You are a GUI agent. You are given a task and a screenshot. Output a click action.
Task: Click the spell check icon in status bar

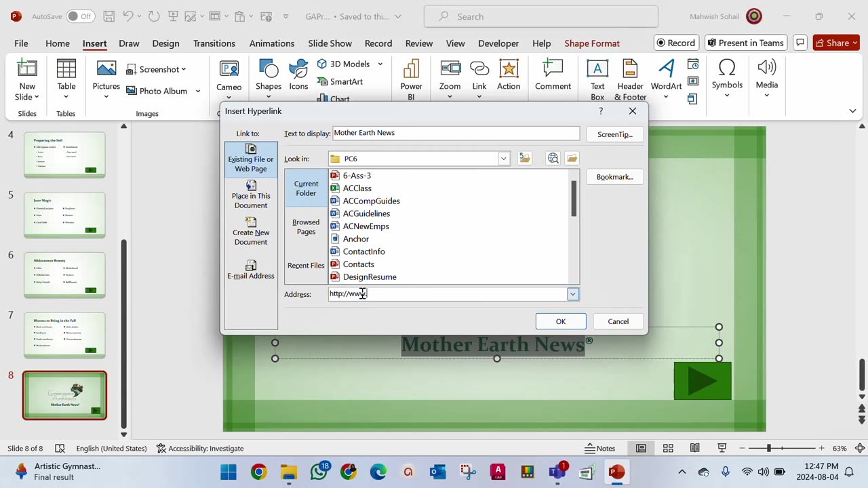(x=60, y=448)
